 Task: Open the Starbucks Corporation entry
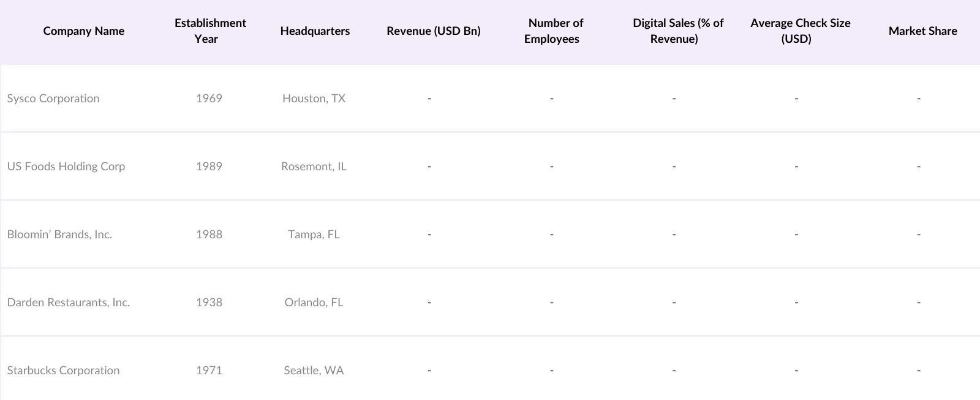[63, 371]
